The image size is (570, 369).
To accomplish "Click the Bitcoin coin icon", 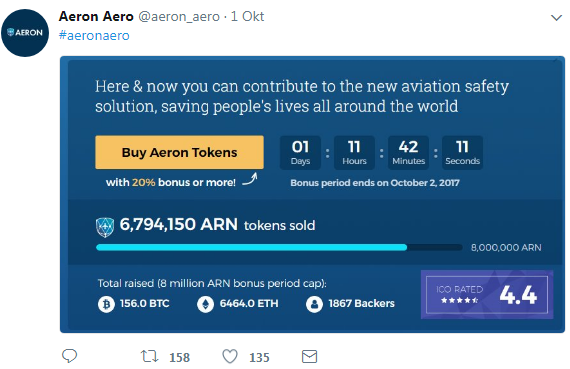I will [x=106, y=304].
